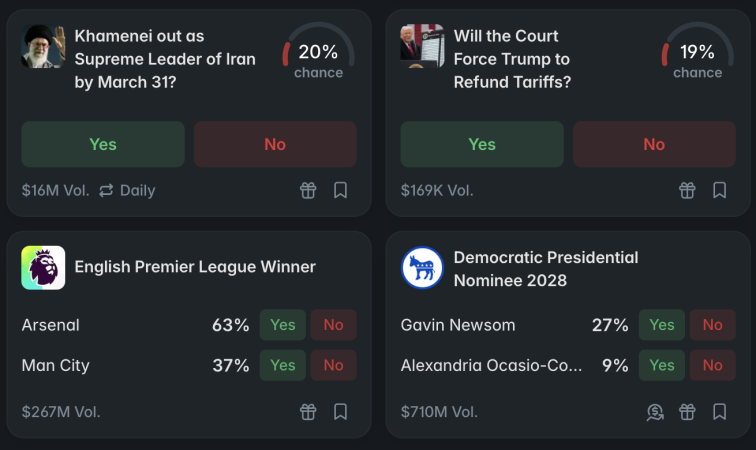
Task: Click gift icon on Premier League card
Action: click(308, 411)
